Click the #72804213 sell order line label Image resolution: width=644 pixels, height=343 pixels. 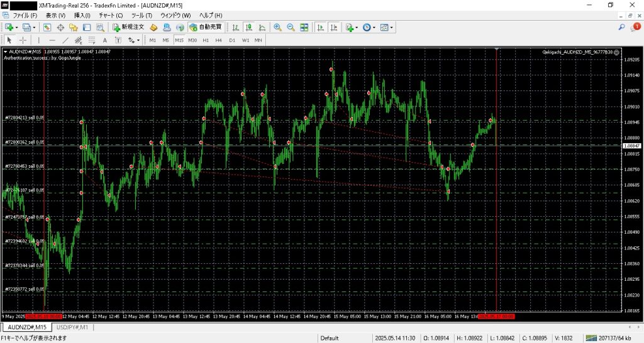point(25,117)
